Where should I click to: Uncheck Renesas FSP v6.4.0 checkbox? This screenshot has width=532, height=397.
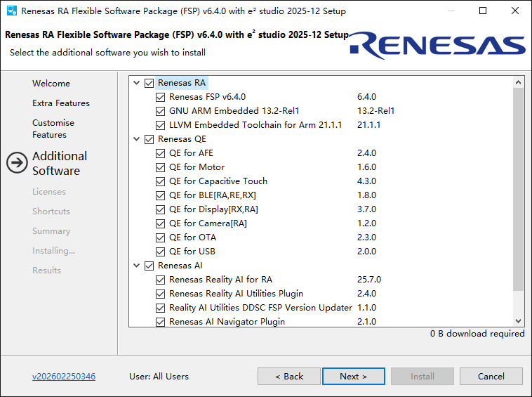coord(161,97)
